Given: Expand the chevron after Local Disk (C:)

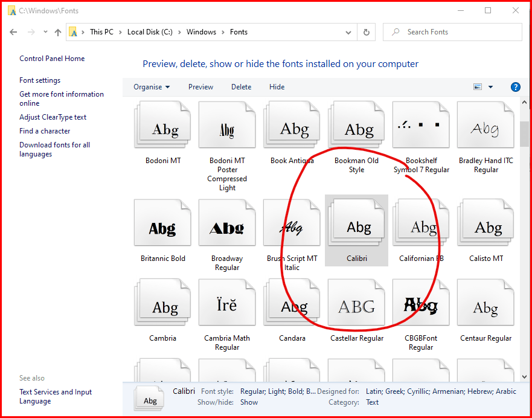Looking at the screenshot, I should pos(179,32).
